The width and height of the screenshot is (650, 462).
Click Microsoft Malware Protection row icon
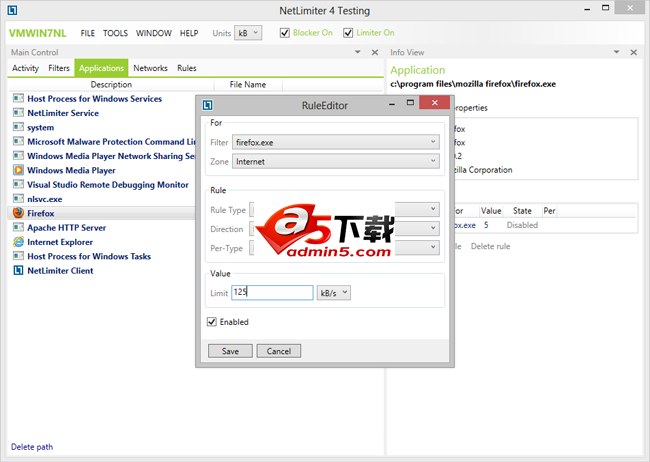[x=18, y=141]
